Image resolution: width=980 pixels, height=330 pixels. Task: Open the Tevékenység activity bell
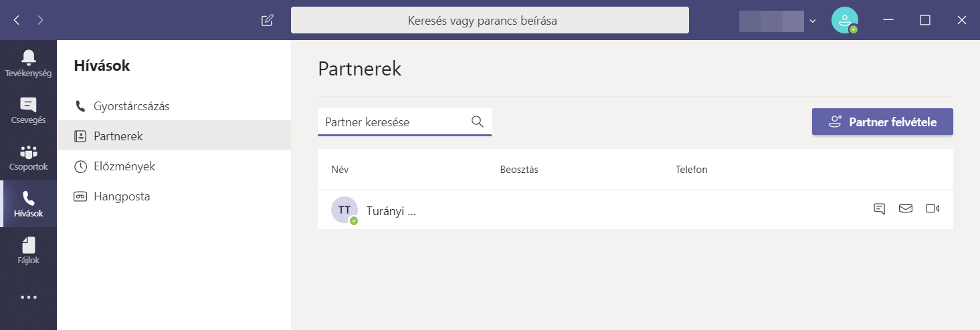pos(28,63)
